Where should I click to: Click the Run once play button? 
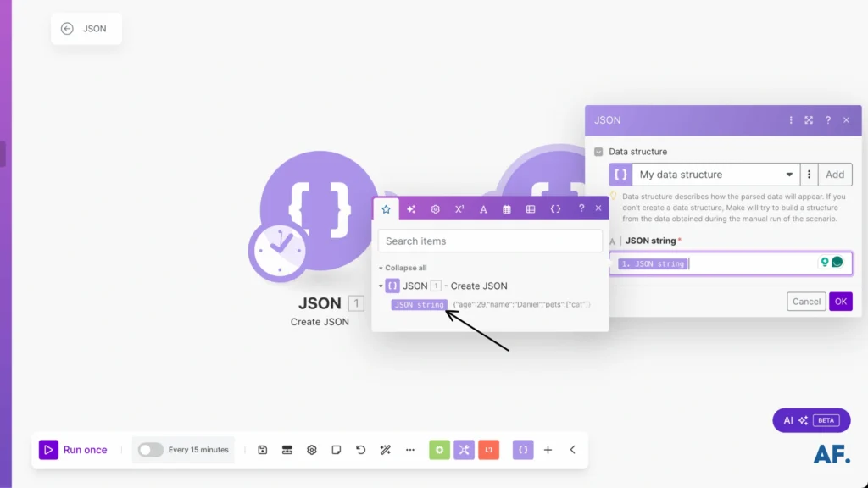tap(48, 450)
